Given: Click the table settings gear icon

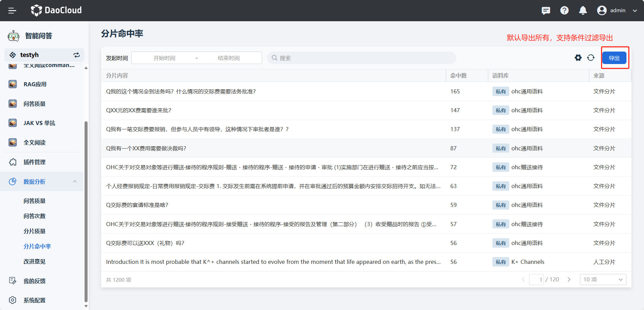Looking at the screenshot, I should point(578,58).
